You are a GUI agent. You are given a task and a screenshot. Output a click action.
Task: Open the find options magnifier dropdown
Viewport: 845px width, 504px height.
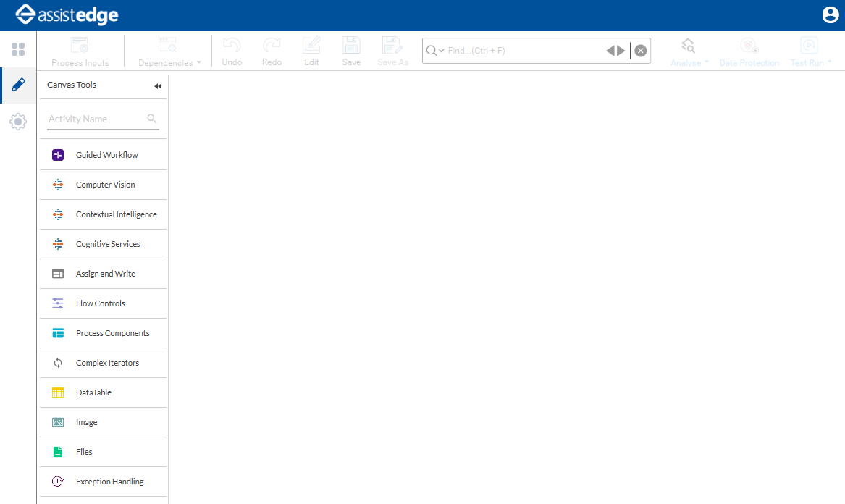click(435, 51)
